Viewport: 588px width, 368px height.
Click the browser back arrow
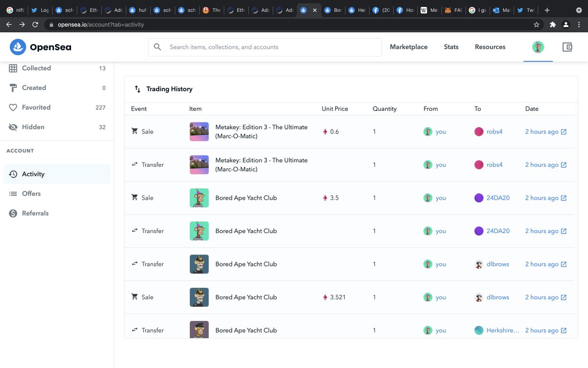(x=9, y=25)
